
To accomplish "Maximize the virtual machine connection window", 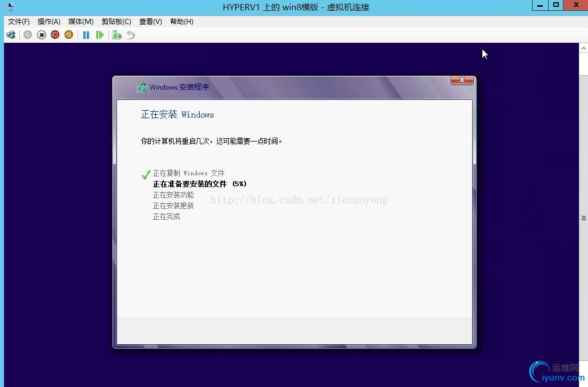I will tap(556, 5).
